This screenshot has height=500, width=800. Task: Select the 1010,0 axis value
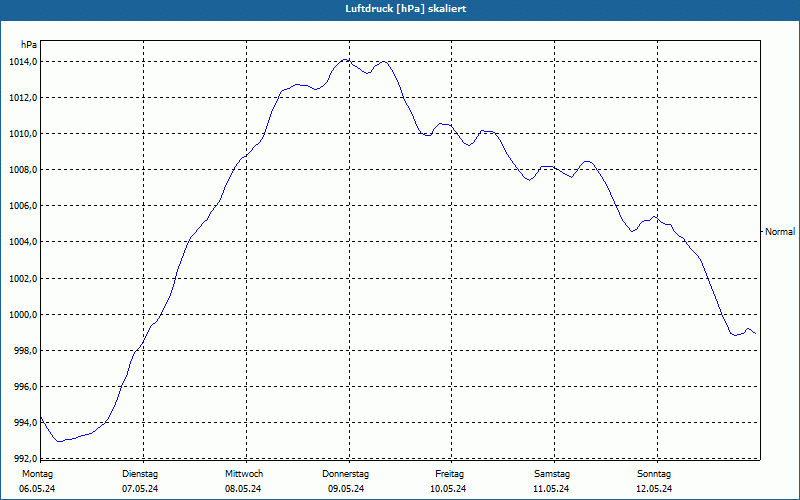23,134
